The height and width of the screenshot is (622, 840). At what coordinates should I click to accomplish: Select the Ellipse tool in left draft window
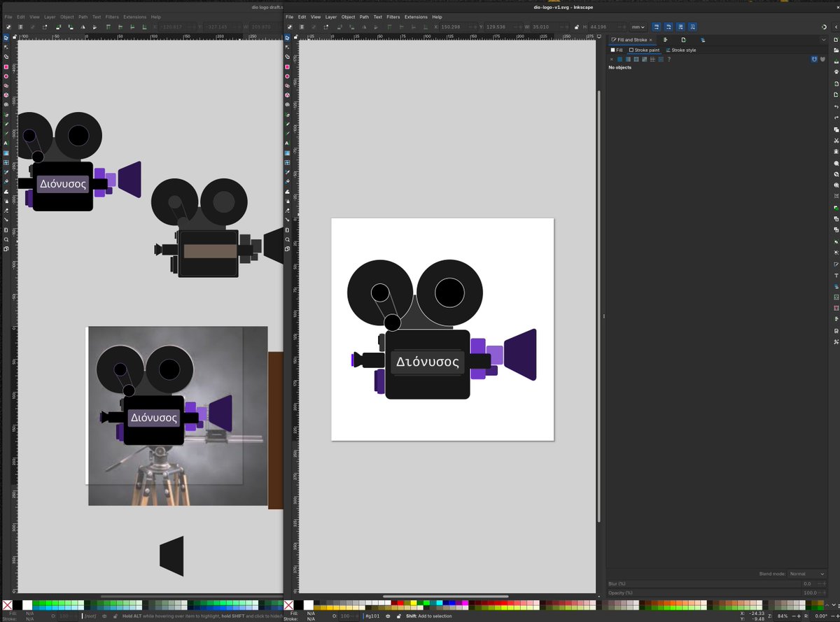coord(6,76)
